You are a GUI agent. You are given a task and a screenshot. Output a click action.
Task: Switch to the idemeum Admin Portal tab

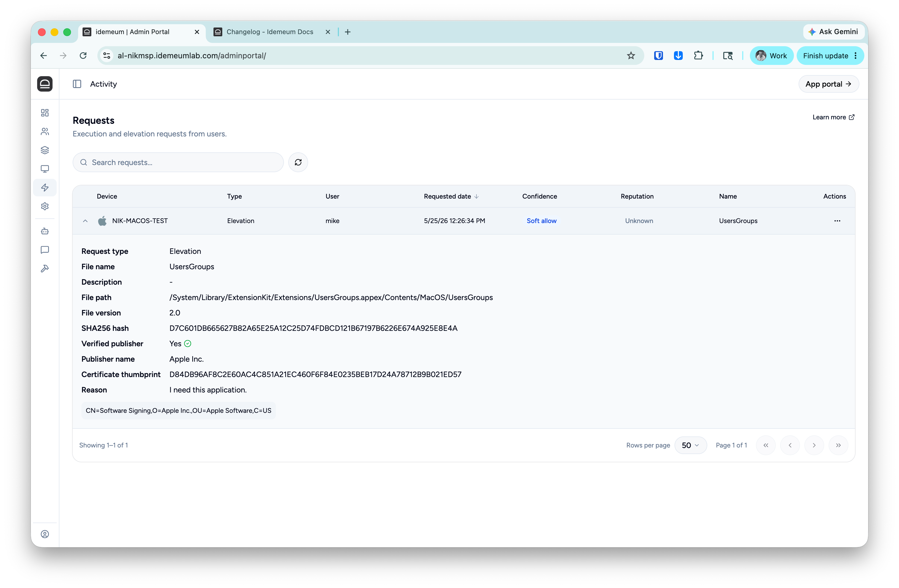(142, 32)
